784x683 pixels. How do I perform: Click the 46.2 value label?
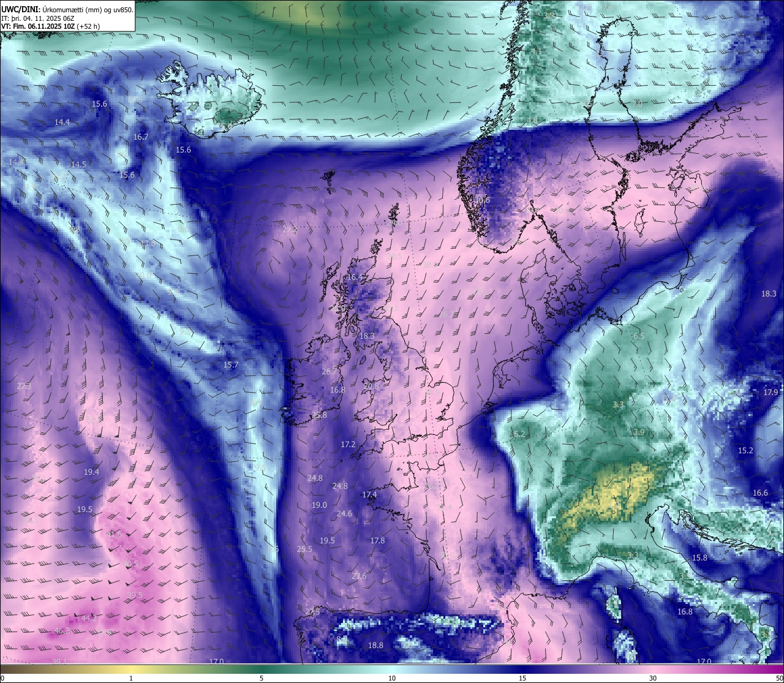pos(62,631)
